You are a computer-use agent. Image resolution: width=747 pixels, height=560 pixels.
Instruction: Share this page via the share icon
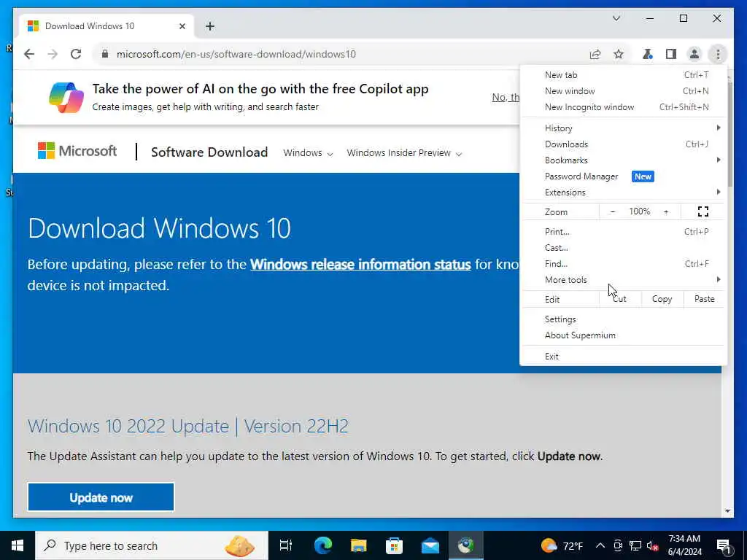tap(595, 54)
